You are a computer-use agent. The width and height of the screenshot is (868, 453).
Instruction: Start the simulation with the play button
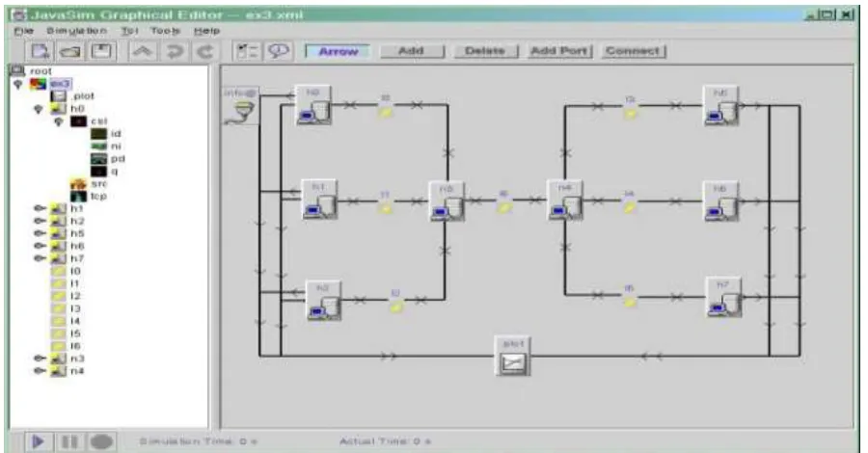click(x=39, y=442)
